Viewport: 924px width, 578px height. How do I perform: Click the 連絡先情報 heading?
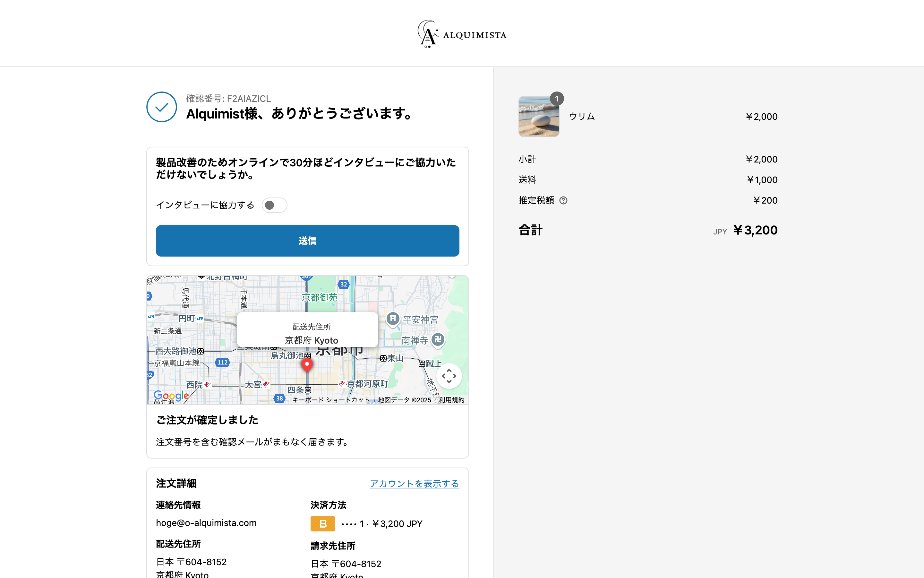pyautogui.click(x=178, y=505)
